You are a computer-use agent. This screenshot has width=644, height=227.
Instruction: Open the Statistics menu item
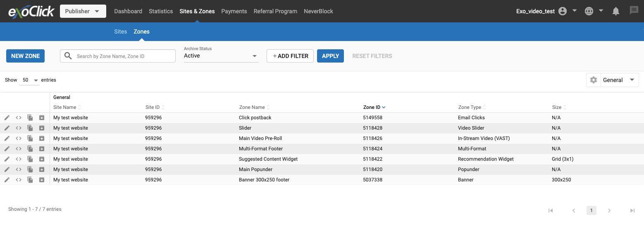point(161,11)
